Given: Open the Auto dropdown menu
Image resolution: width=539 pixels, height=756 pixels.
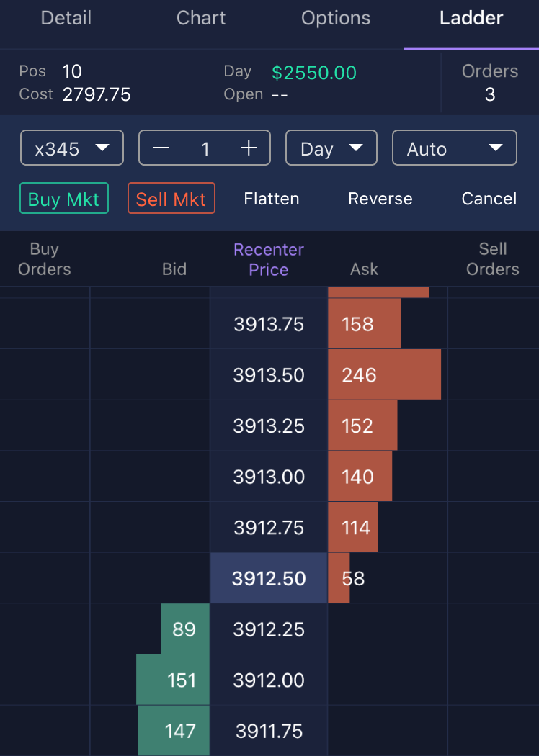Looking at the screenshot, I should point(454,148).
